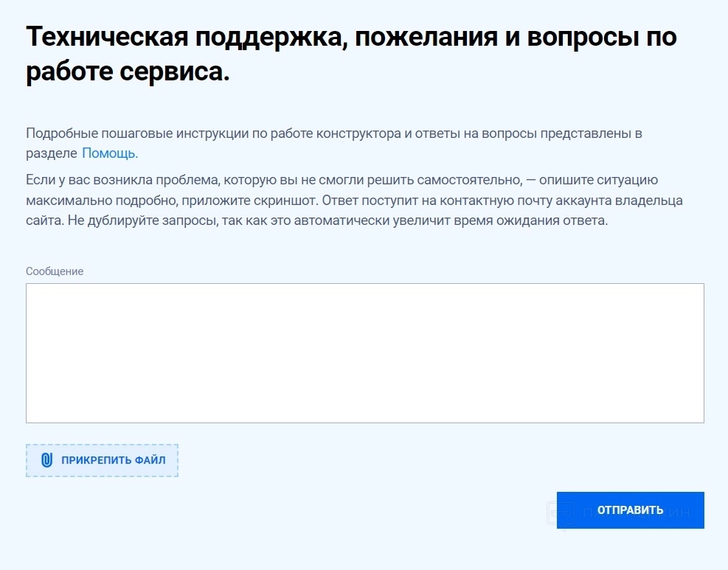The height and width of the screenshot is (570, 728).
Task: Click the heading 'Техническая поддержка, пожелания'
Action: (x=351, y=54)
